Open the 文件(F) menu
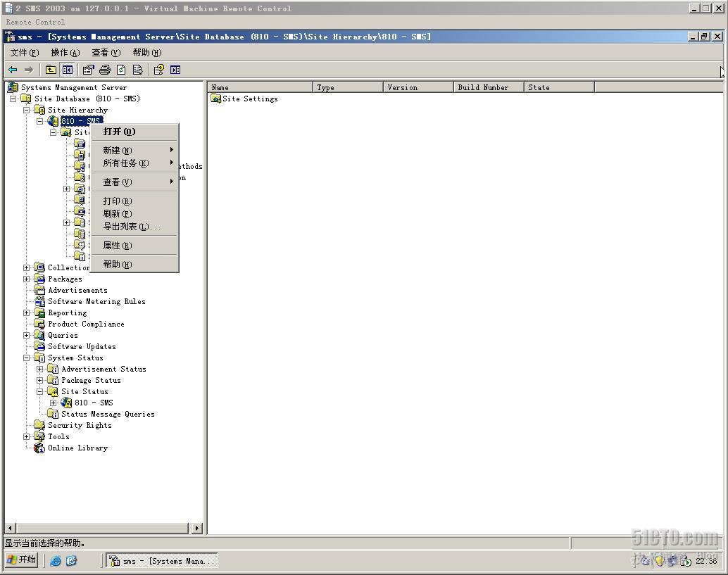 25,53
